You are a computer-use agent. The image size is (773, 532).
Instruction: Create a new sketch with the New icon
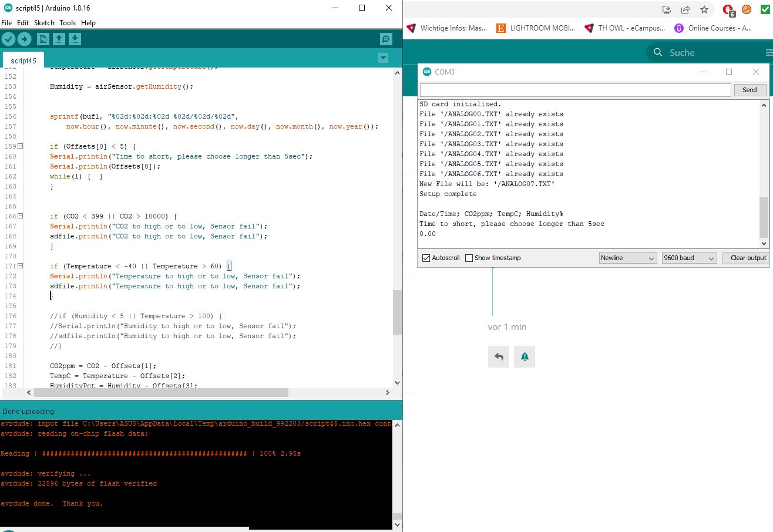[42, 38]
